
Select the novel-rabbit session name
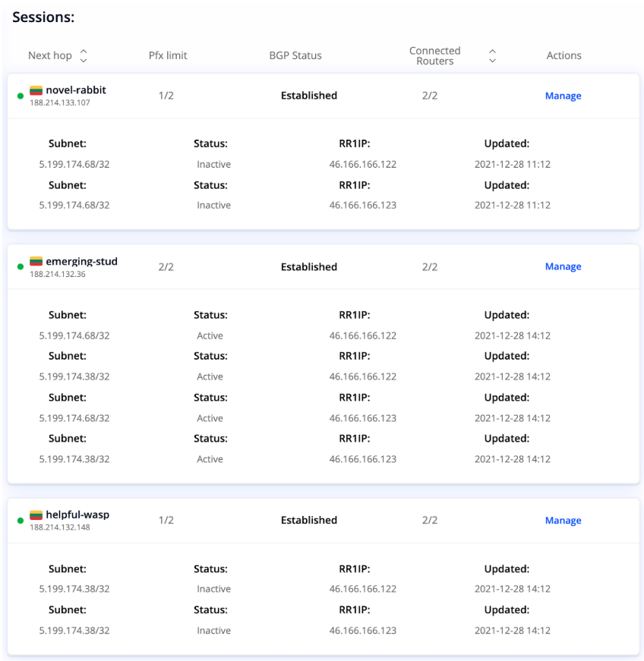click(76, 90)
